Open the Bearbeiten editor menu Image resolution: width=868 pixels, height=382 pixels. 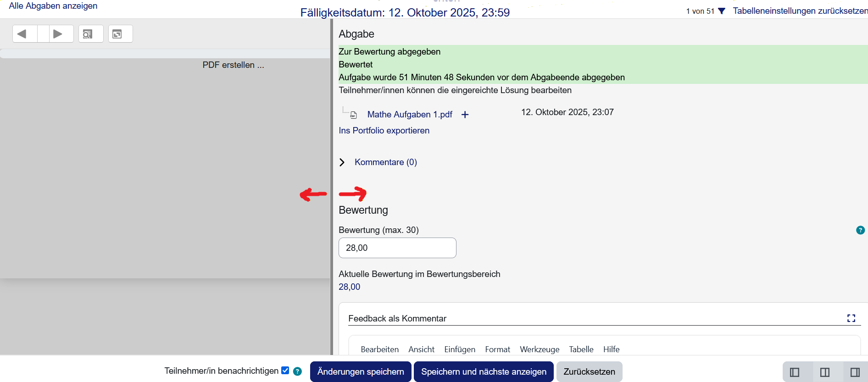point(379,349)
